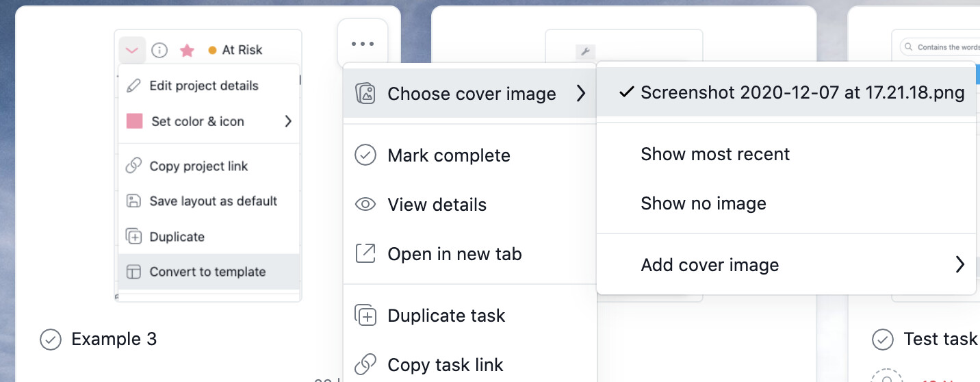Click the Copy task link chain icon
Viewport: 980px width, 382px height.
point(365,364)
